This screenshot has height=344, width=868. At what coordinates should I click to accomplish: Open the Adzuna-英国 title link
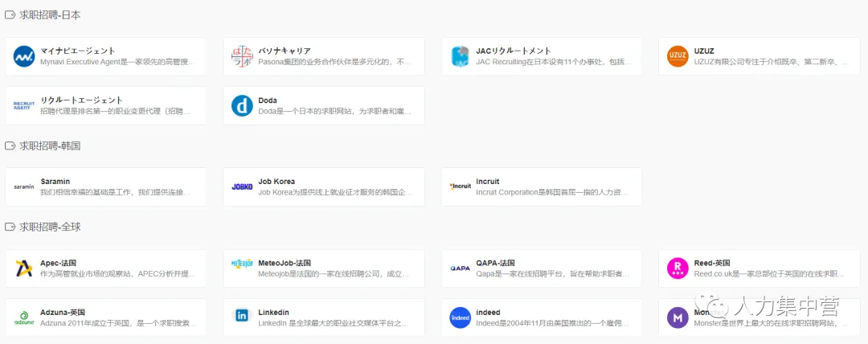pyautogui.click(x=63, y=313)
